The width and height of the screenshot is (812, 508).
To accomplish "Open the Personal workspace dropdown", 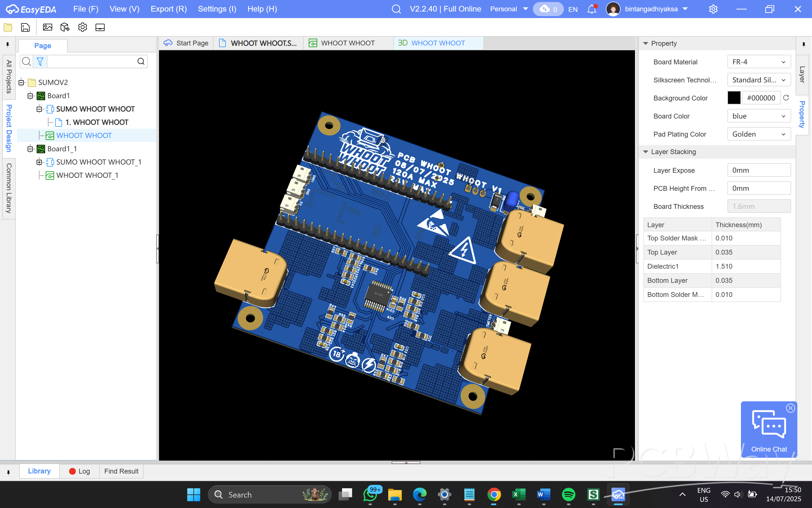I will click(509, 9).
